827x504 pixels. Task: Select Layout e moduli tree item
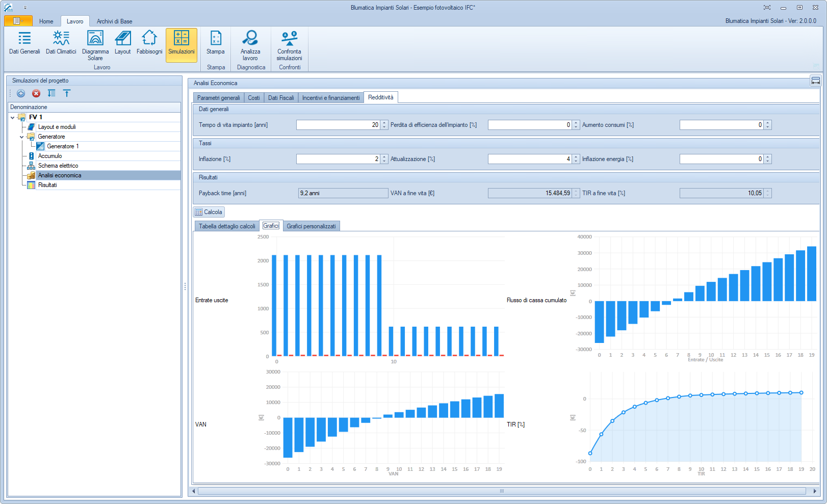(x=57, y=127)
